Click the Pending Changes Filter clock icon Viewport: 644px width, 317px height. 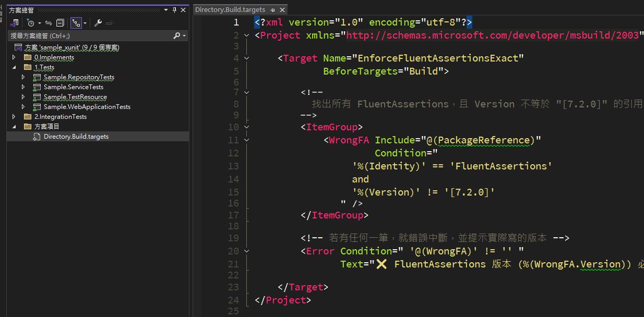[x=30, y=23]
